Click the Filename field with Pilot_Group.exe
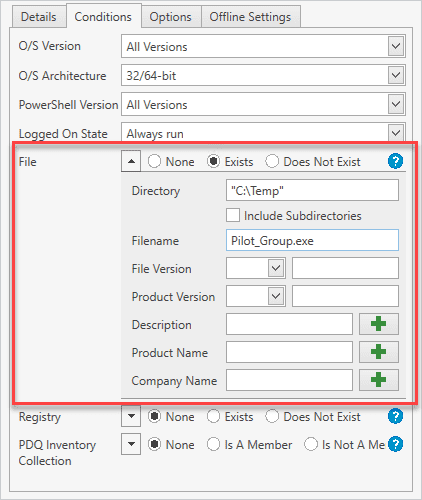422x500 pixels. (312, 240)
